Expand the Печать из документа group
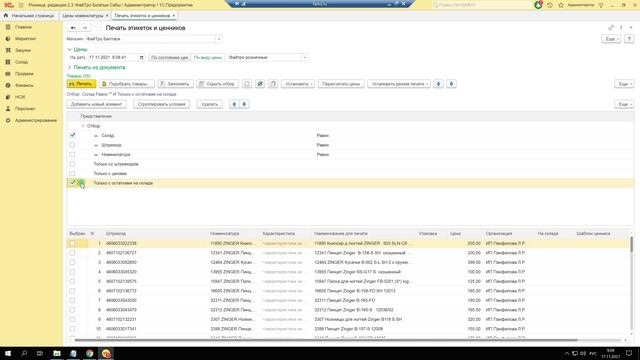Screen dimensions: 640x360 [x=69, y=67]
